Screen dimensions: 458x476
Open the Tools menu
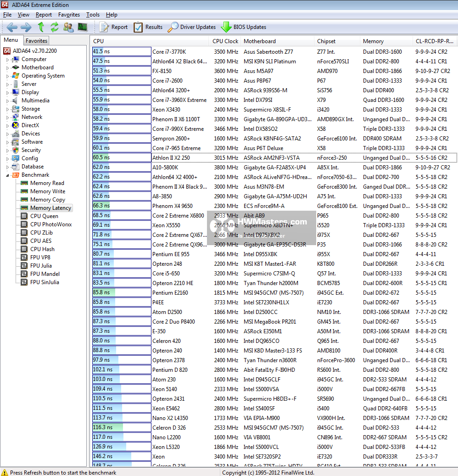point(93,15)
